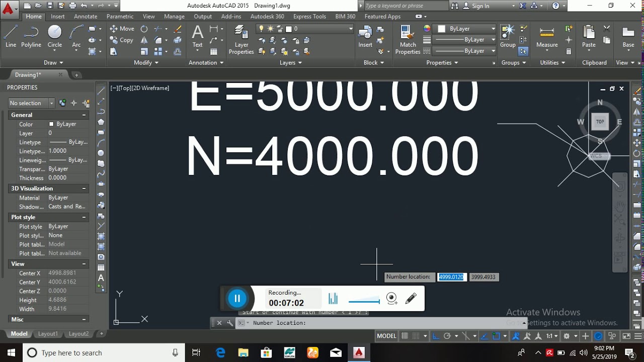The height and width of the screenshot is (362, 644).
Task: Open the Measure utility tool
Action: 547,36
